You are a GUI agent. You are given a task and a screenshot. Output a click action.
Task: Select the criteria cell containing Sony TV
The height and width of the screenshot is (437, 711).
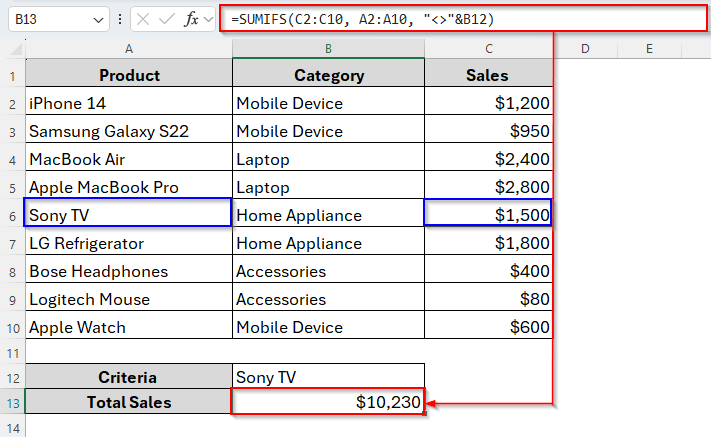coord(328,377)
